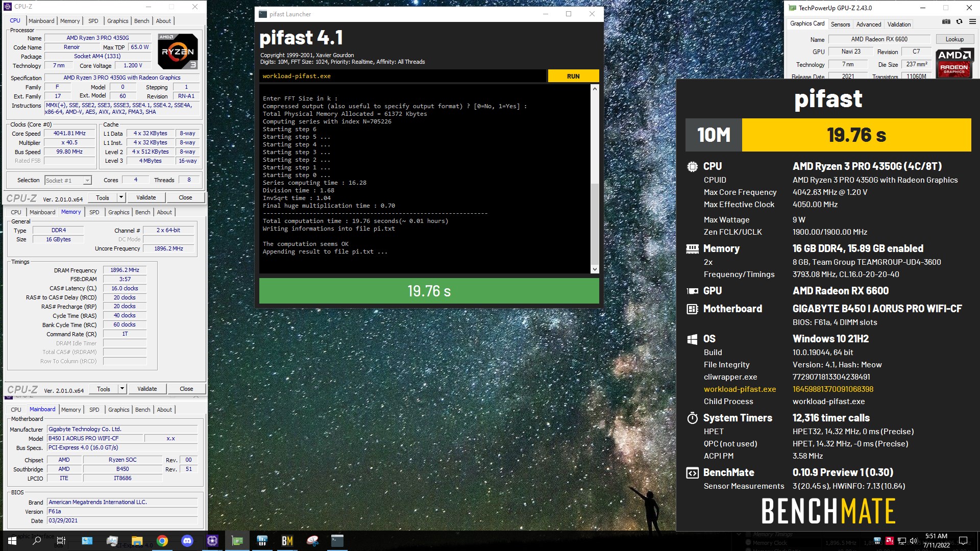Click Close in the CPU-Z CPU window
The image size is (980, 551).
[x=185, y=197]
